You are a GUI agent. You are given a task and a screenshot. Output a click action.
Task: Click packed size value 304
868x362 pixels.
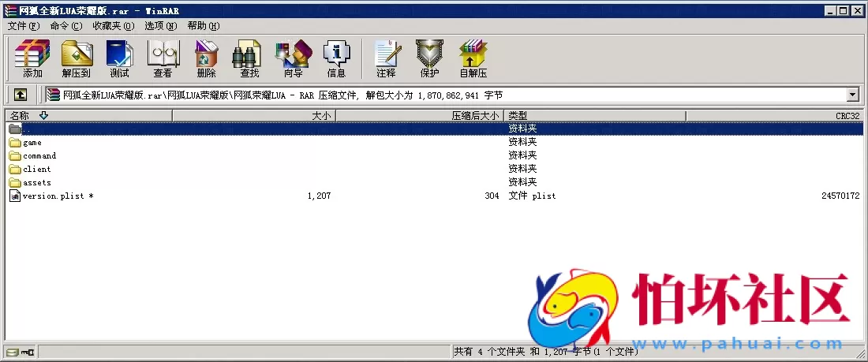[492, 196]
